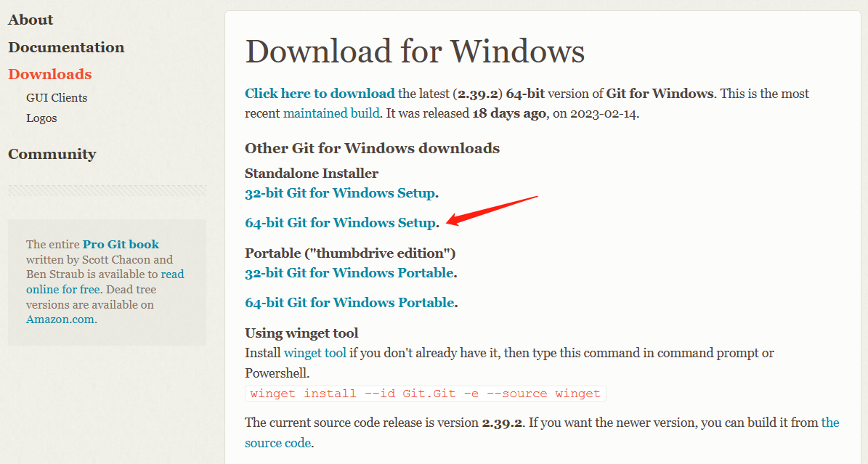Open the Logos submenu item

(x=41, y=118)
